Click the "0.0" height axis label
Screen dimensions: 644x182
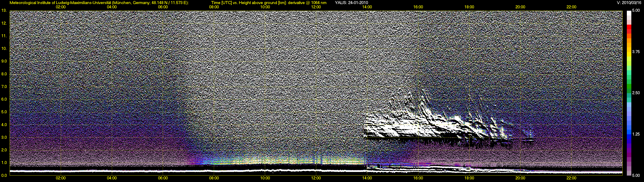click(4, 175)
